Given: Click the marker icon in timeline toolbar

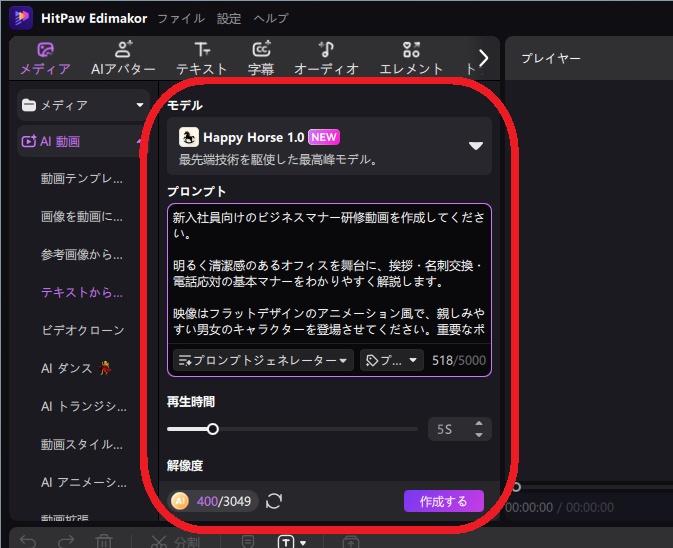Looking at the screenshot, I should pyautogui.click(x=248, y=542).
